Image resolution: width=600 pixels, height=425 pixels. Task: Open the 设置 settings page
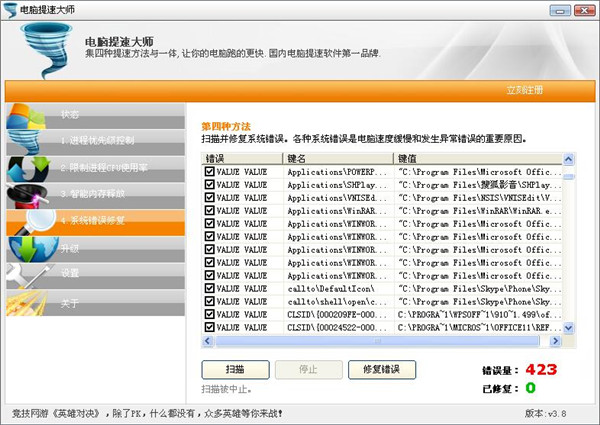[x=95, y=276]
